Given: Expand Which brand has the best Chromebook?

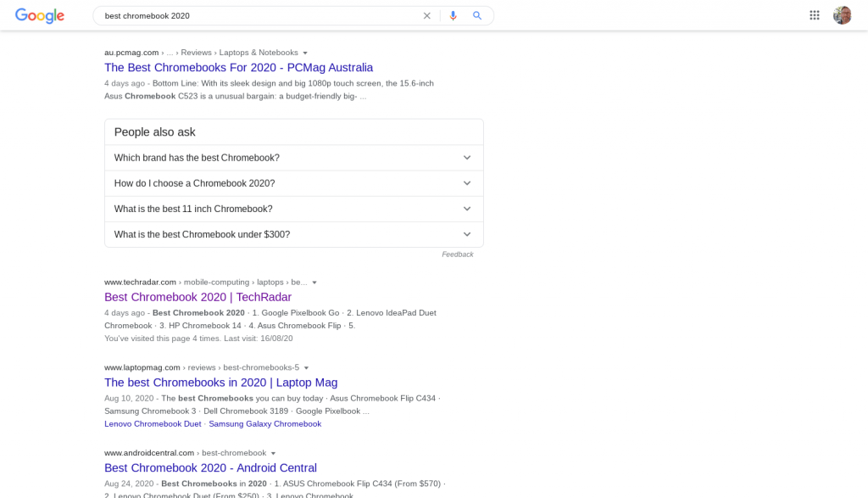Looking at the screenshot, I should [294, 158].
